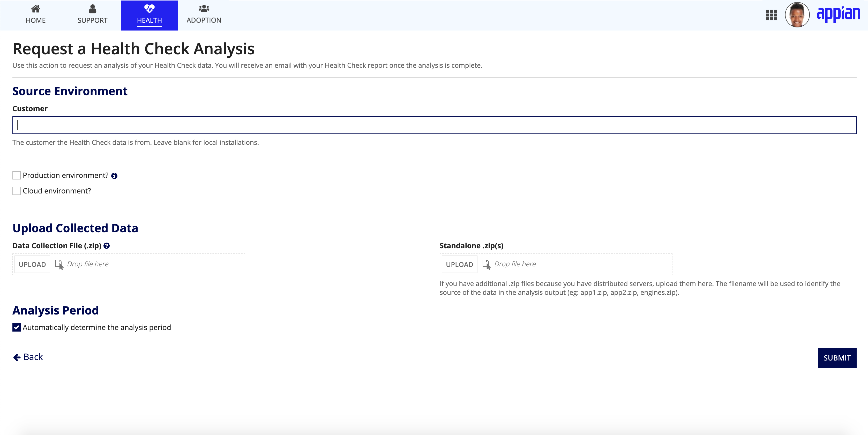This screenshot has width=868, height=435.
Task: Click the Customer input field
Action: point(434,124)
